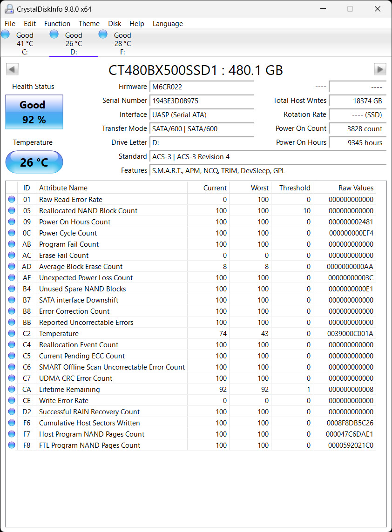This screenshot has width=392, height=532.
Task: Click the Attribute Name column header
Action: (112, 188)
